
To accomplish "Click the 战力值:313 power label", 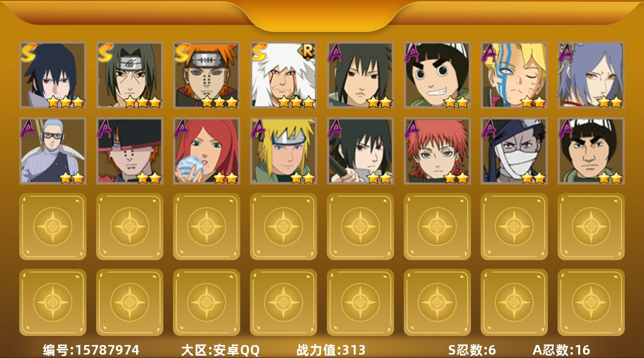I will [x=331, y=350].
